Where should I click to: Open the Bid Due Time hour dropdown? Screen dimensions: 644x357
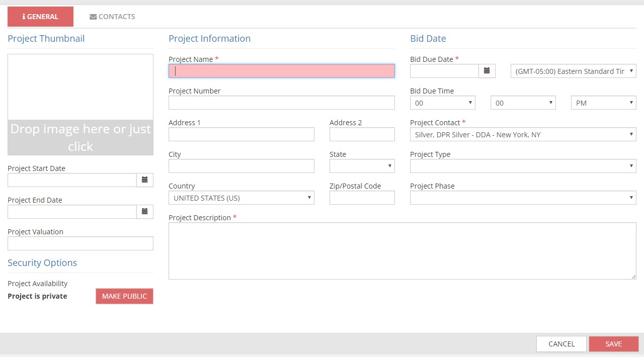[442, 103]
